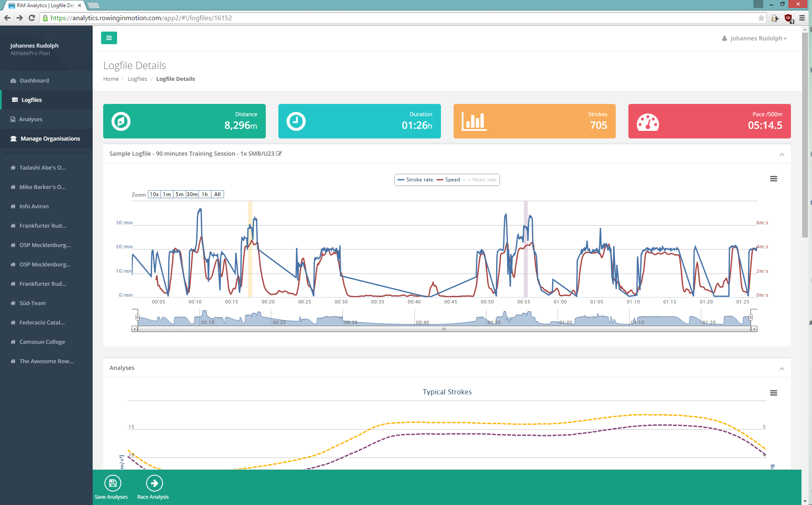Edit the sample logfile title
This screenshot has width=812, height=505.
click(279, 154)
